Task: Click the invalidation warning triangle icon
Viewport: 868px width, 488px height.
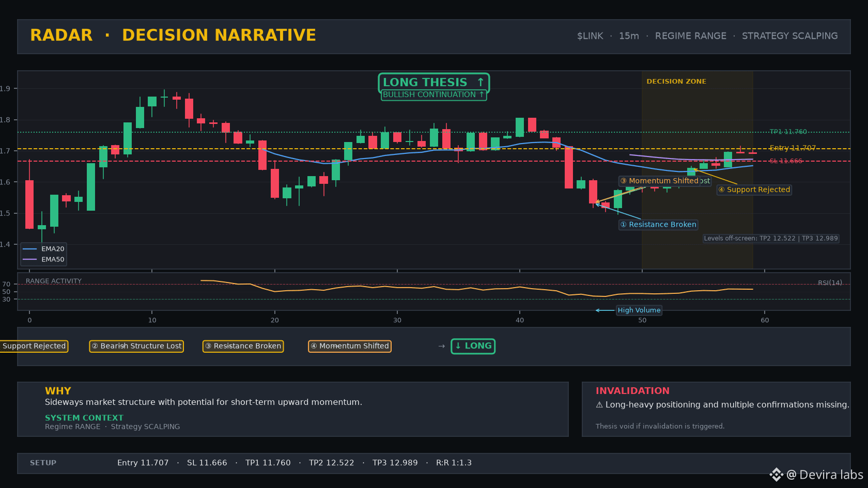Action: [x=599, y=405]
